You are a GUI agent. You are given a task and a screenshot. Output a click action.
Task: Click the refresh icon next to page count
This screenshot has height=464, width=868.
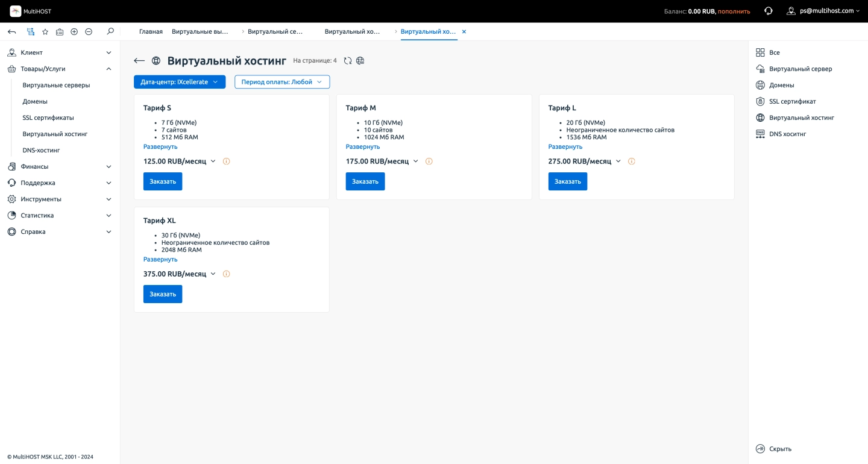click(x=348, y=61)
